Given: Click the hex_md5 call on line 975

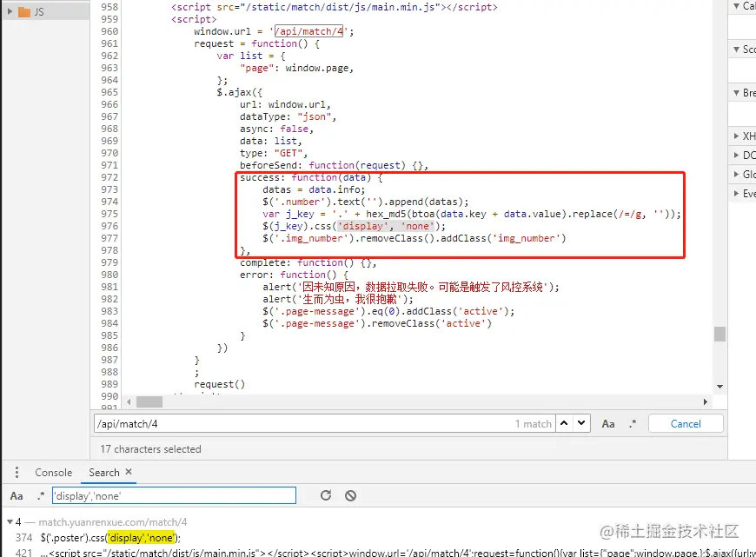Looking at the screenshot, I should (386, 214).
